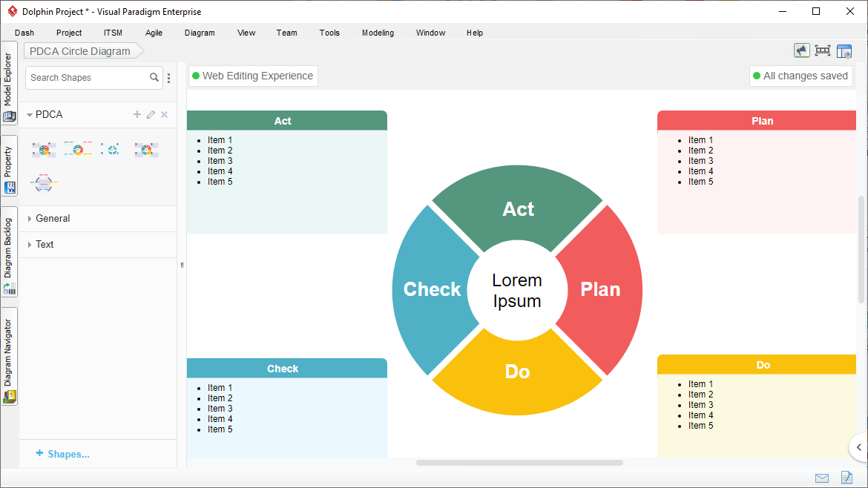This screenshot has height=488, width=868.
Task: Click Item 3 in the Act list
Action: coord(220,161)
